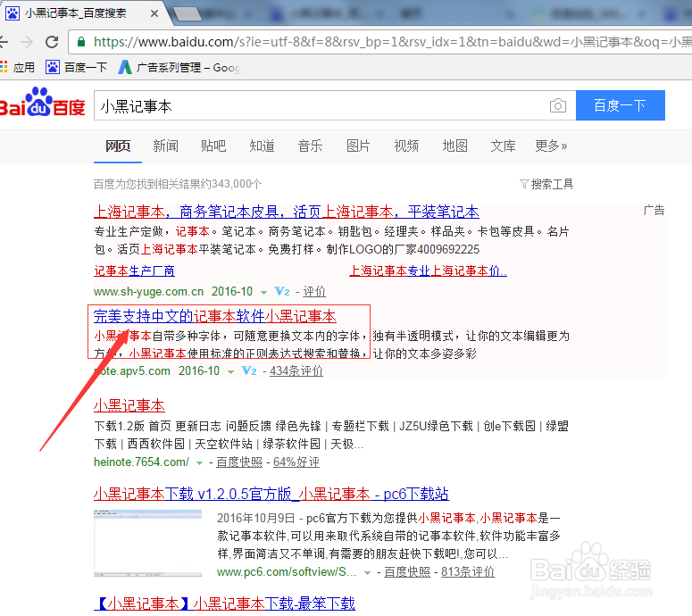Expand dropdown arrow next to pc6.com URL
Screen dimensions: 692x616
[x=367, y=573]
